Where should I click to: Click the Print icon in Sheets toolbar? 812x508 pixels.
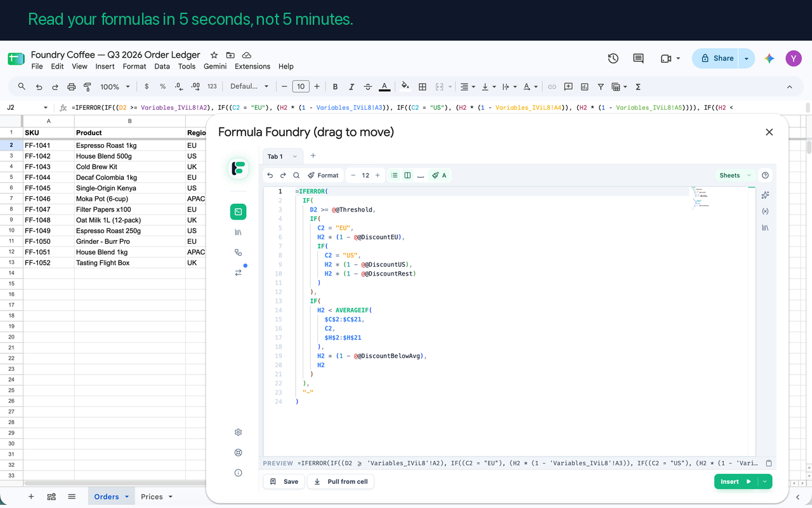(71, 86)
